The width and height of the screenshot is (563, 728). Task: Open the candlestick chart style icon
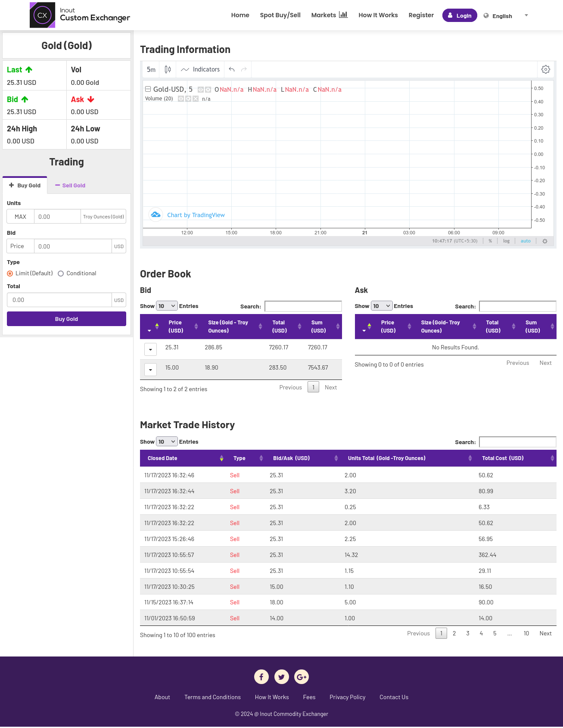tap(168, 69)
